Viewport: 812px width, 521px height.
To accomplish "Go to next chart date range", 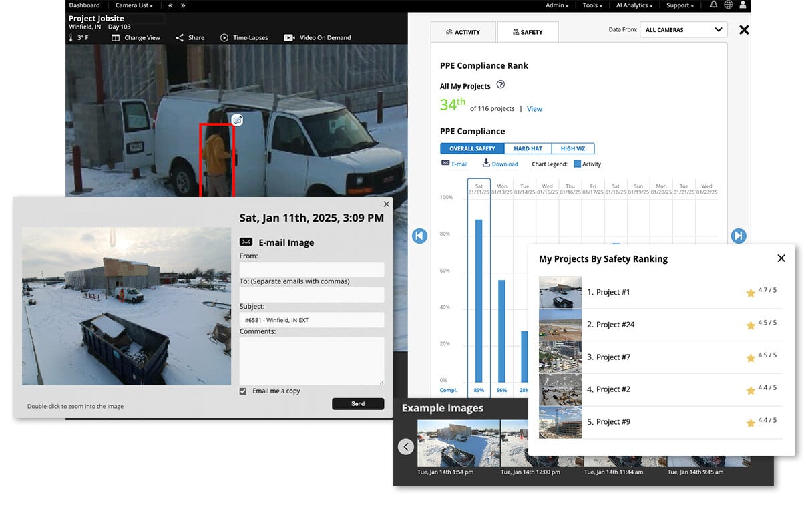I will pos(738,236).
